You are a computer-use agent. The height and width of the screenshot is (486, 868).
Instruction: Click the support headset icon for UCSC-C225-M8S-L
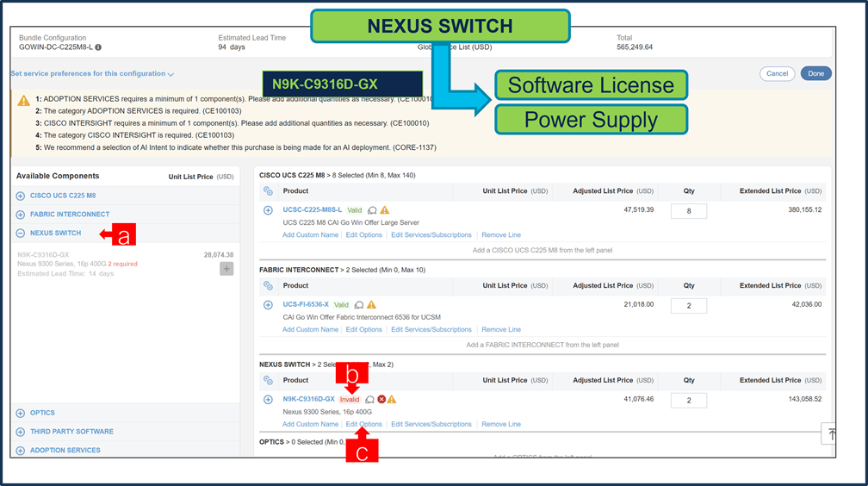click(x=373, y=210)
